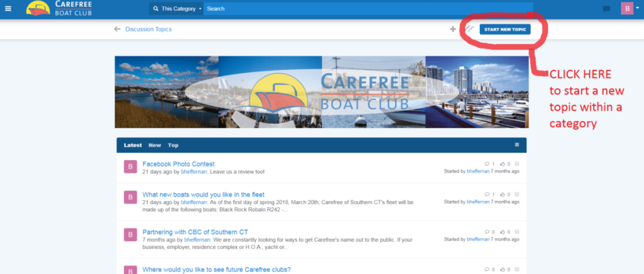644x274 pixels.
Task: Click the back arrow beside Discussion Topics
Action: (117, 29)
